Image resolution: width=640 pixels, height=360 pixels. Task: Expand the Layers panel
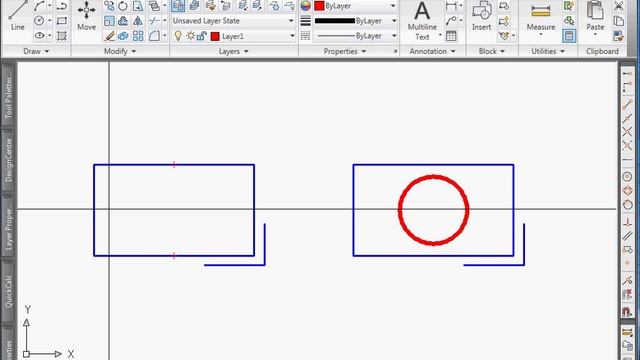233,51
